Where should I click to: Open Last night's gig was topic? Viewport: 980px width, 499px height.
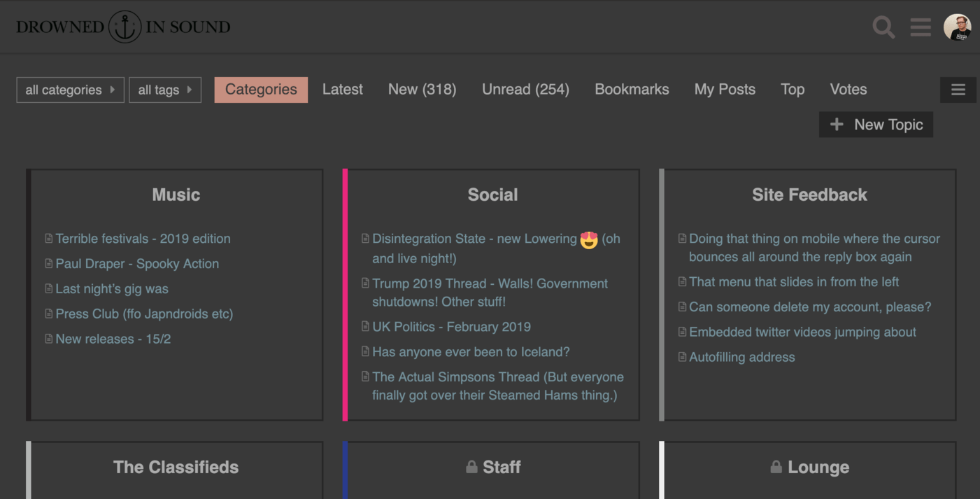112,289
